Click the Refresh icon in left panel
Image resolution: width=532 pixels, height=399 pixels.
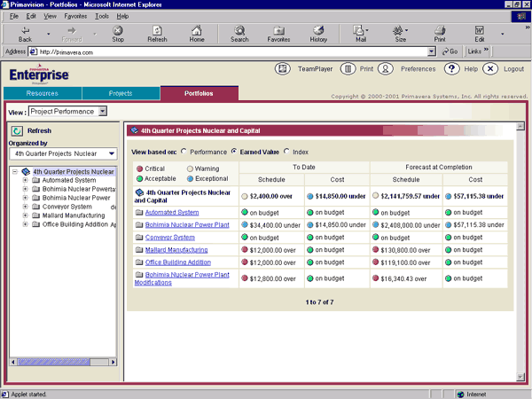pos(17,130)
